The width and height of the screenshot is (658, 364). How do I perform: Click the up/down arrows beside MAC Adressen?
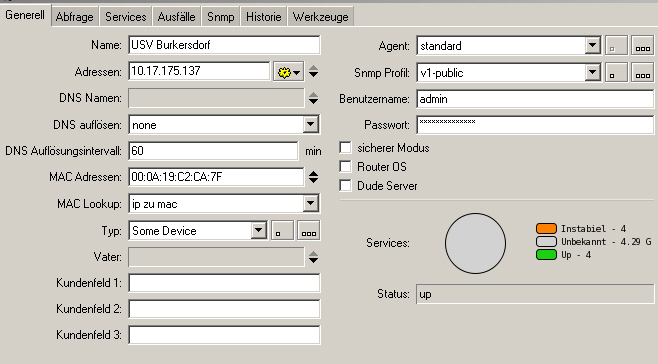pyautogui.click(x=313, y=177)
